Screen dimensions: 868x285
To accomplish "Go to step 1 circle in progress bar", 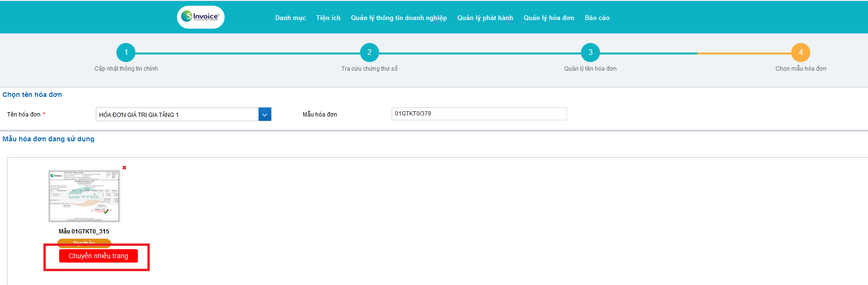I will click(126, 53).
